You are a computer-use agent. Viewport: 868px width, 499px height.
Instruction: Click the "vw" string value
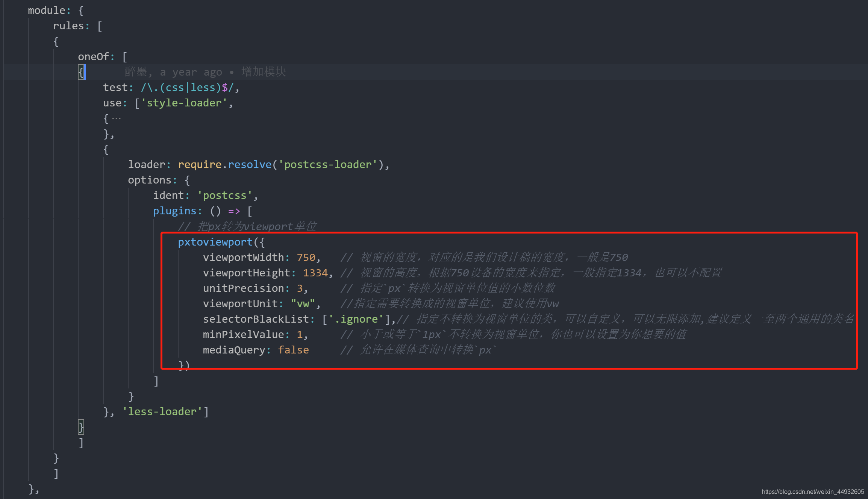coord(303,304)
